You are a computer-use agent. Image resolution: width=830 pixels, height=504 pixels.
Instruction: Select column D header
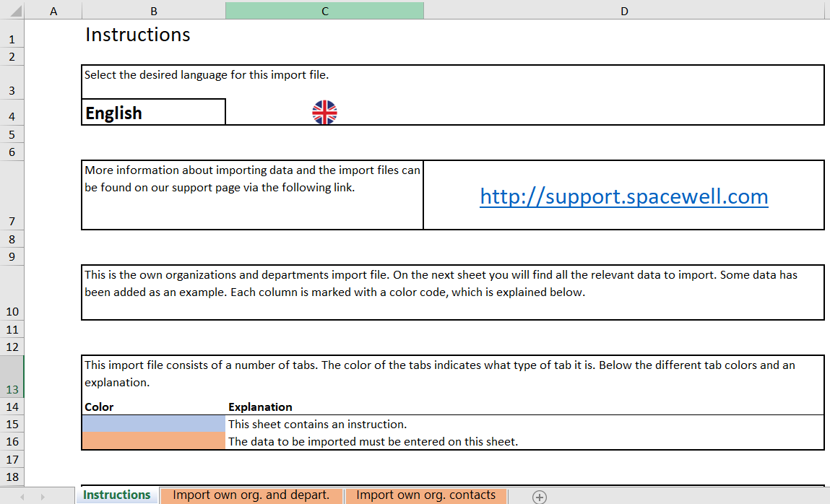click(625, 11)
